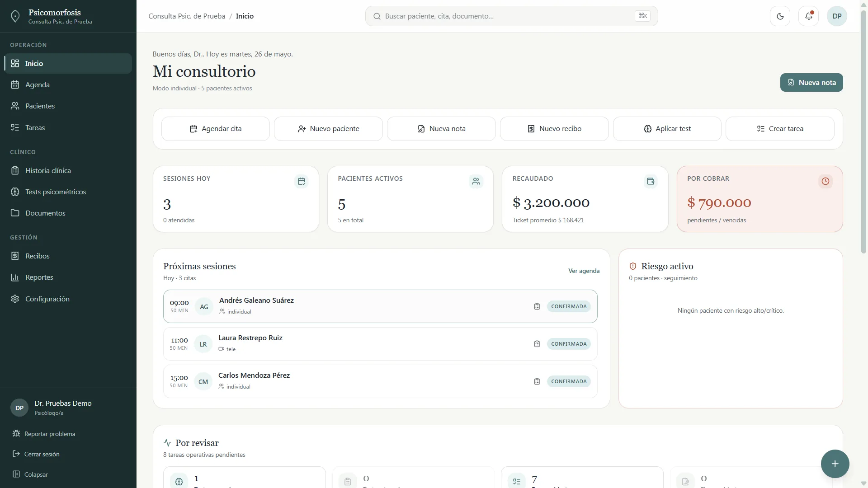Open the clipboard icon for Andrés Galeano Suárez
The height and width of the screenshot is (488, 868).
pyautogui.click(x=537, y=306)
